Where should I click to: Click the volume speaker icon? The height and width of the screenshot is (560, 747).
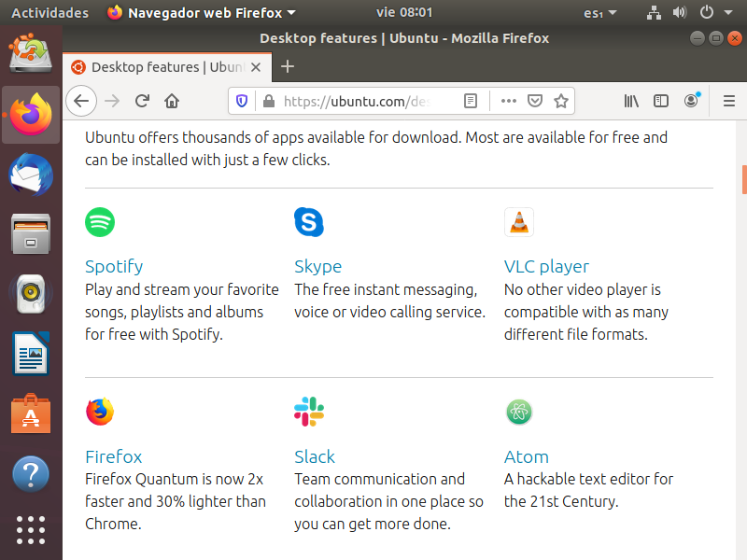pyautogui.click(x=680, y=12)
